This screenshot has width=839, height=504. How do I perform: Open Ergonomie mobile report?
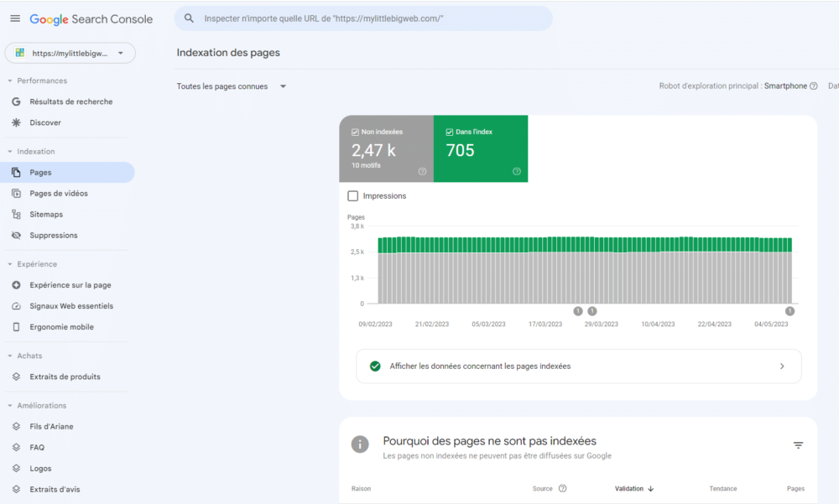67,327
